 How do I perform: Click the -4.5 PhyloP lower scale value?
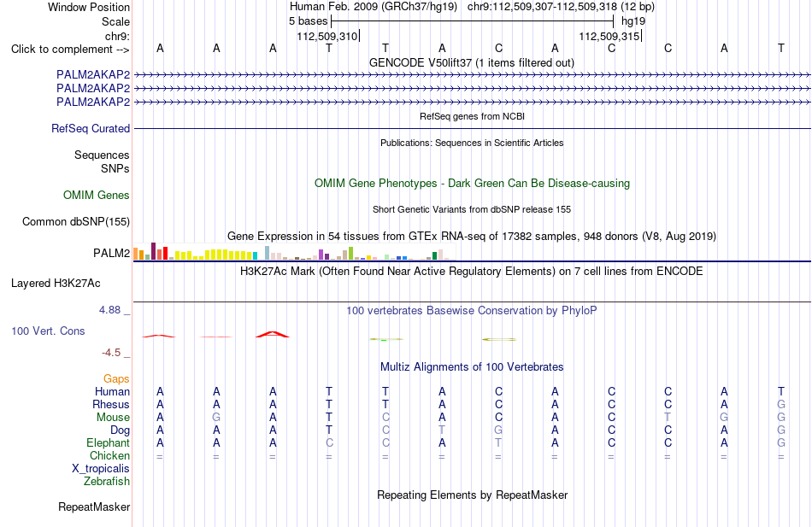pos(111,353)
